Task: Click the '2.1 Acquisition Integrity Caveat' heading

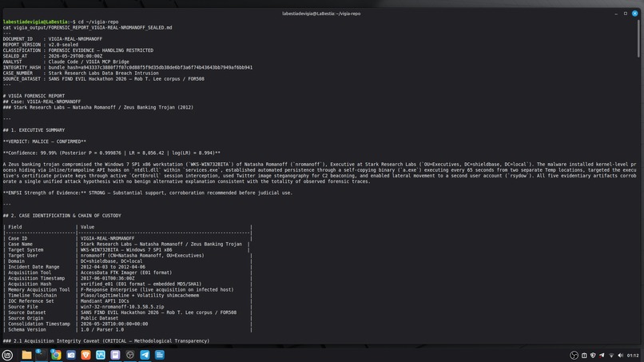Action: click(106, 341)
